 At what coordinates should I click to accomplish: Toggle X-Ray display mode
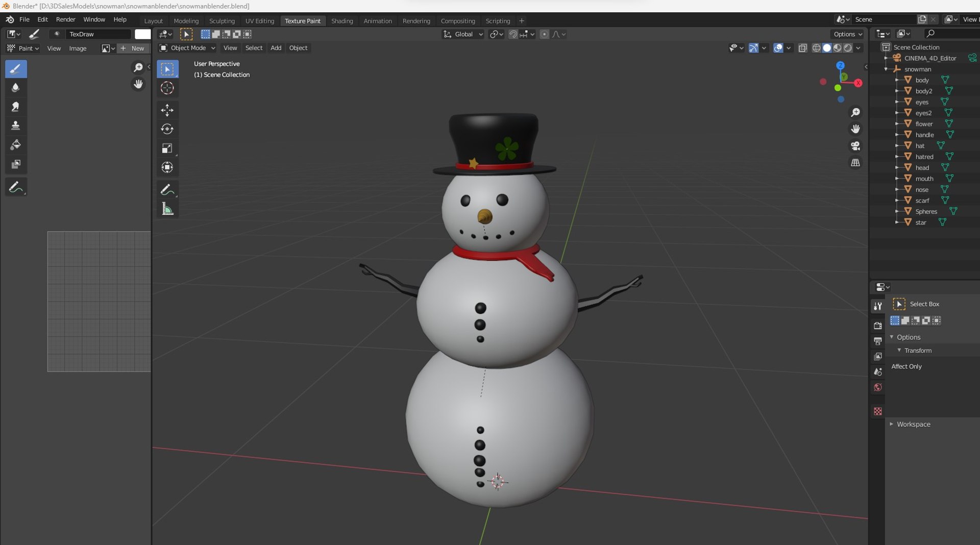pyautogui.click(x=802, y=48)
